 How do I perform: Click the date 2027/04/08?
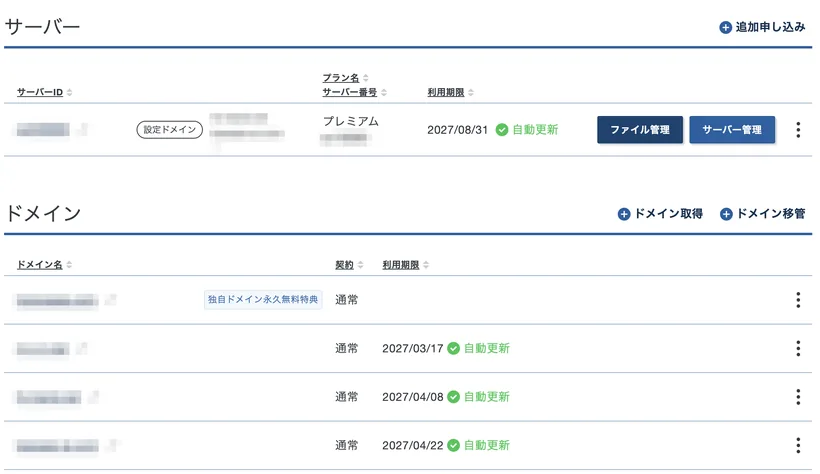click(413, 397)
